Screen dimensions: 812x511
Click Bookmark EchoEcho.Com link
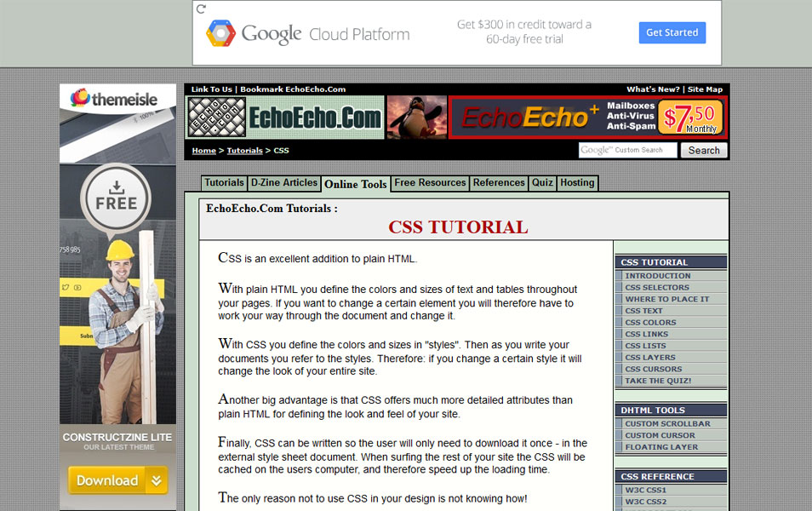(x=293, y=89)
